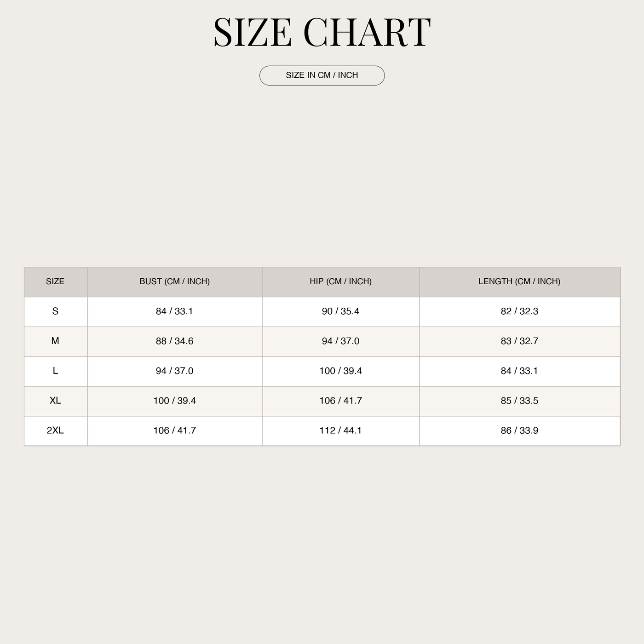Click the LENGTH (CM / INCH) header
This screenshot has width=644, height=644.
click(x=519, y=282)
